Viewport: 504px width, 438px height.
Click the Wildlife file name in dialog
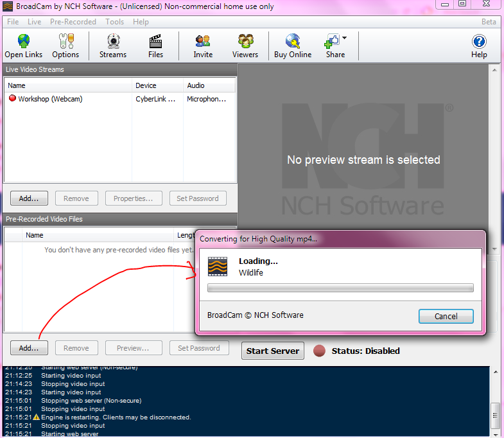point(250,273)
